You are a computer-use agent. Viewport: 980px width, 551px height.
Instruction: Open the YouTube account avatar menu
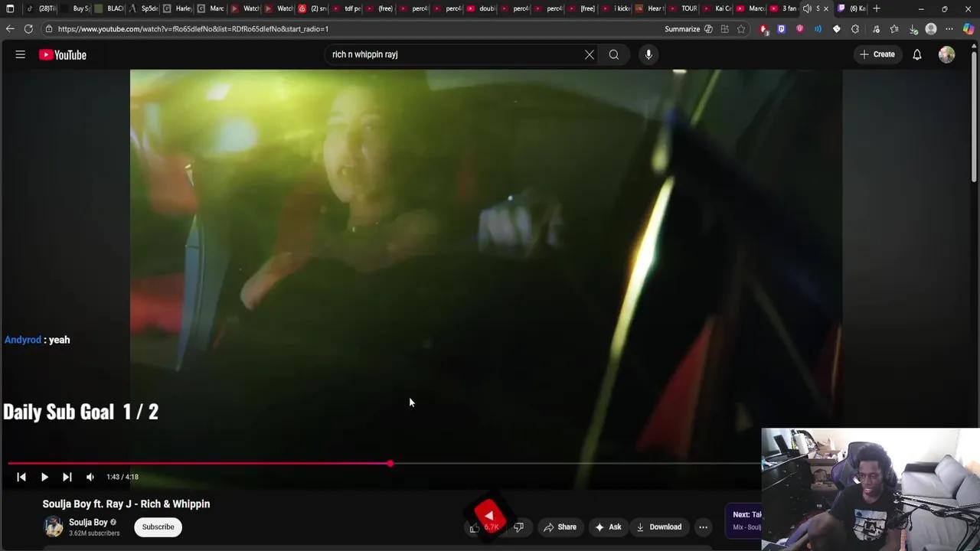(x=947, y=54)
